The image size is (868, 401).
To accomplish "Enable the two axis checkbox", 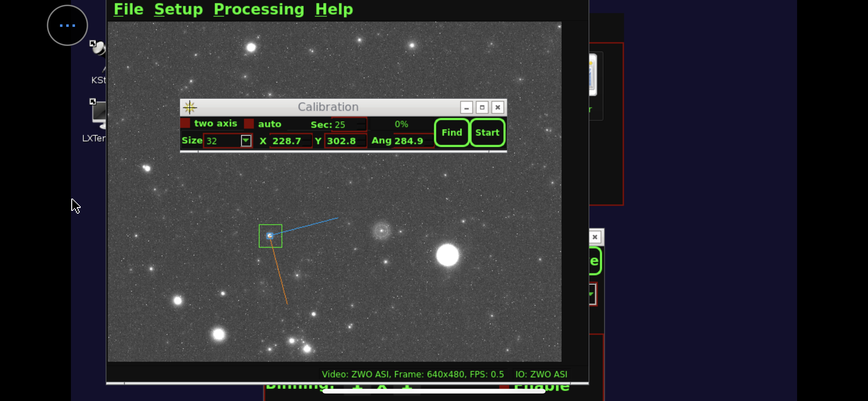I will point(185,123).
